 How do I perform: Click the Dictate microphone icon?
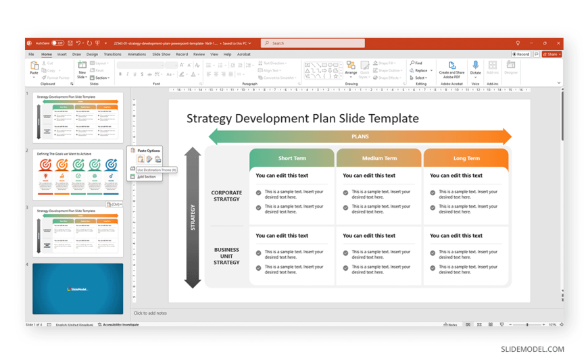click(476, 65)
